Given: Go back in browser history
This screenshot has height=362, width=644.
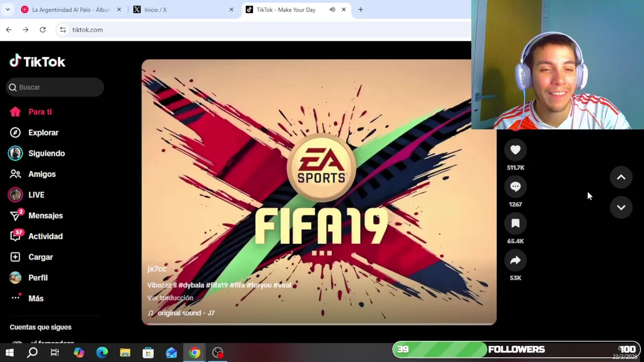Looking at the screenshot, I should coord(9,30).
